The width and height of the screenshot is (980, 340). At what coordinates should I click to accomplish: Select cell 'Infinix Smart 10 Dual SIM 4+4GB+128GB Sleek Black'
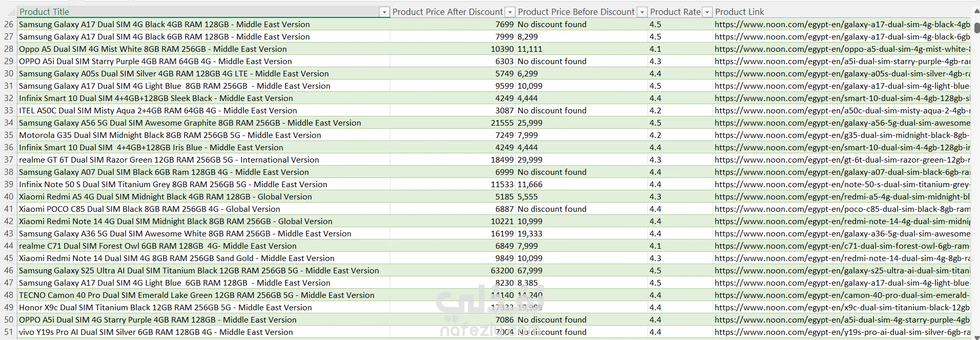[204, 98]
